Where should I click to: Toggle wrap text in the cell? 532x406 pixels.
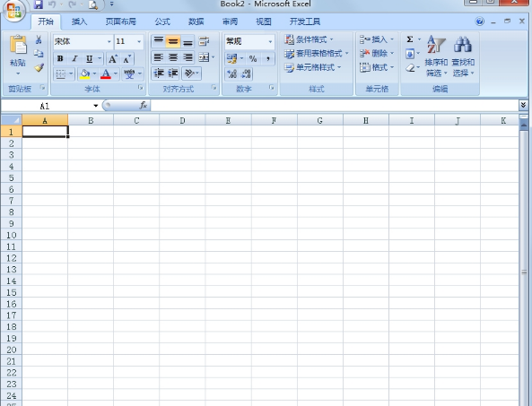click(204, 41)
